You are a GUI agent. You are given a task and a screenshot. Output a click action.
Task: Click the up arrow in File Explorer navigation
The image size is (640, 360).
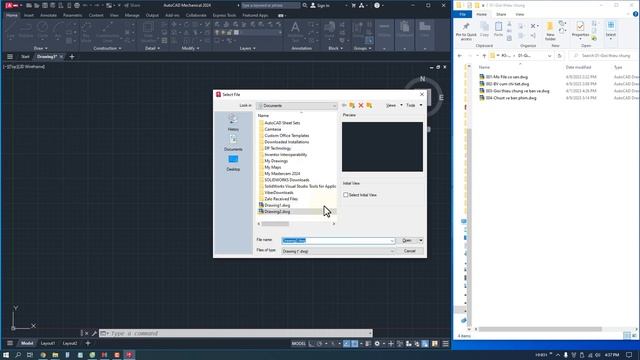point(484,56)
